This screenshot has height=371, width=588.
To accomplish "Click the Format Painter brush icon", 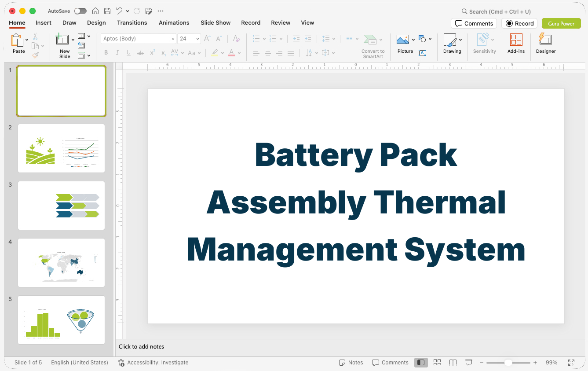I will tap(35, 55).
